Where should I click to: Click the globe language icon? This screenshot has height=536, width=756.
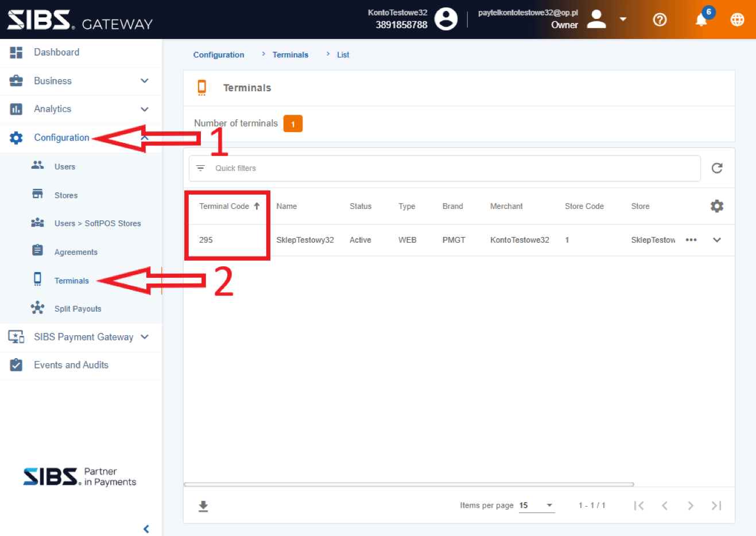737,20
